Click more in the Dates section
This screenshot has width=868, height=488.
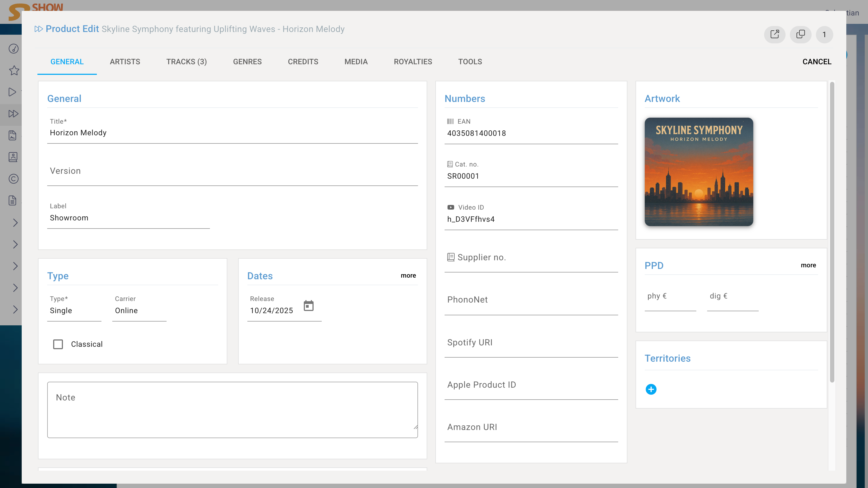408,275
